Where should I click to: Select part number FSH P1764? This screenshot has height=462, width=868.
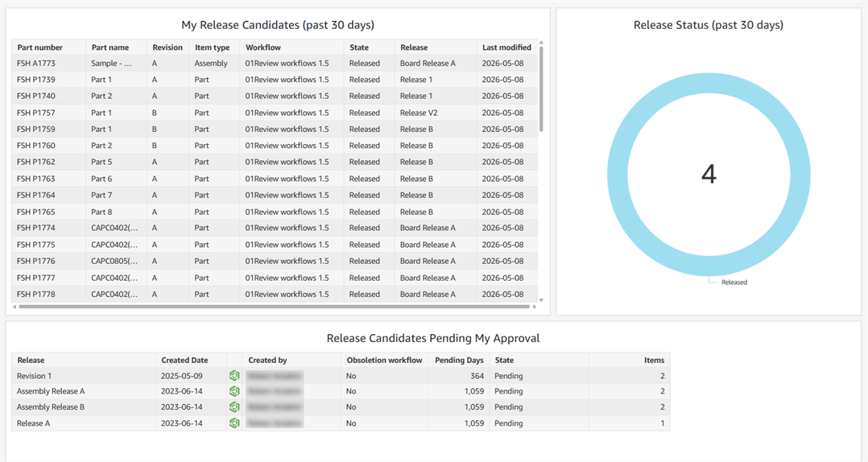[36, 195]
